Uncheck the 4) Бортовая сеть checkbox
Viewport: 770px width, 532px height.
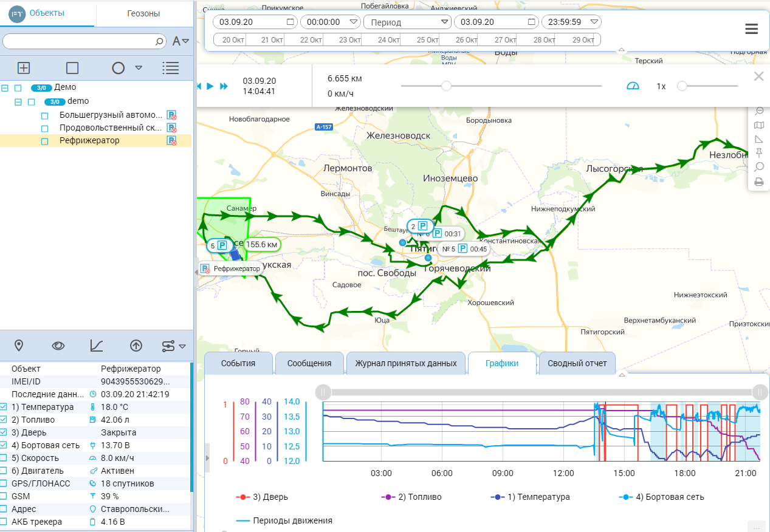[4, 445]
